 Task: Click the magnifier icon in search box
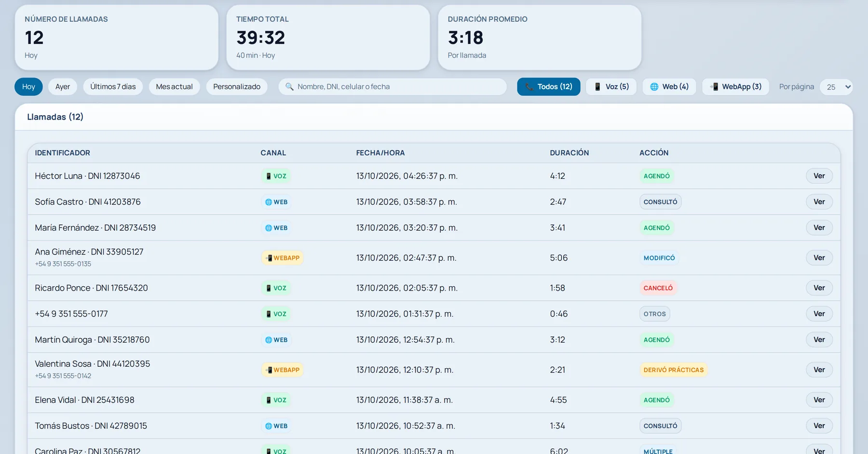click(x=289, y=87)
